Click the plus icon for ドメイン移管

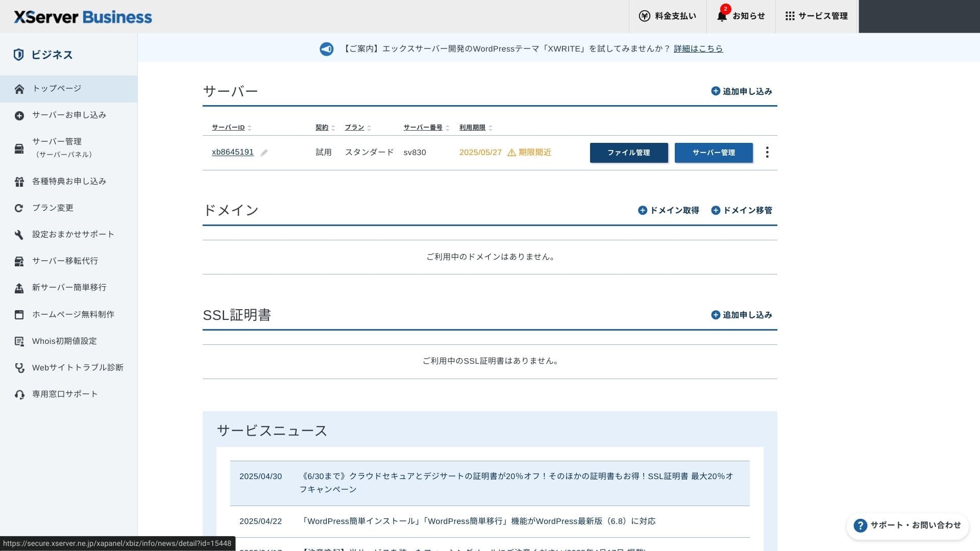[716, 210]
